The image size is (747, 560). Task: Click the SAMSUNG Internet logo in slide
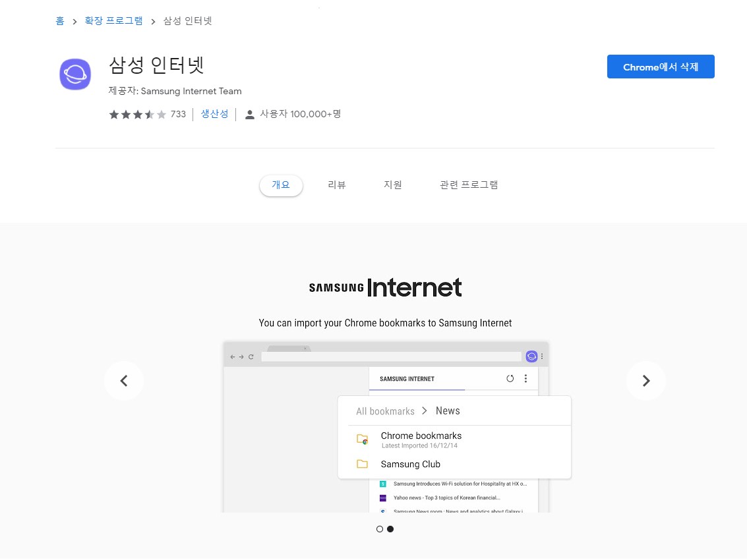386,288
